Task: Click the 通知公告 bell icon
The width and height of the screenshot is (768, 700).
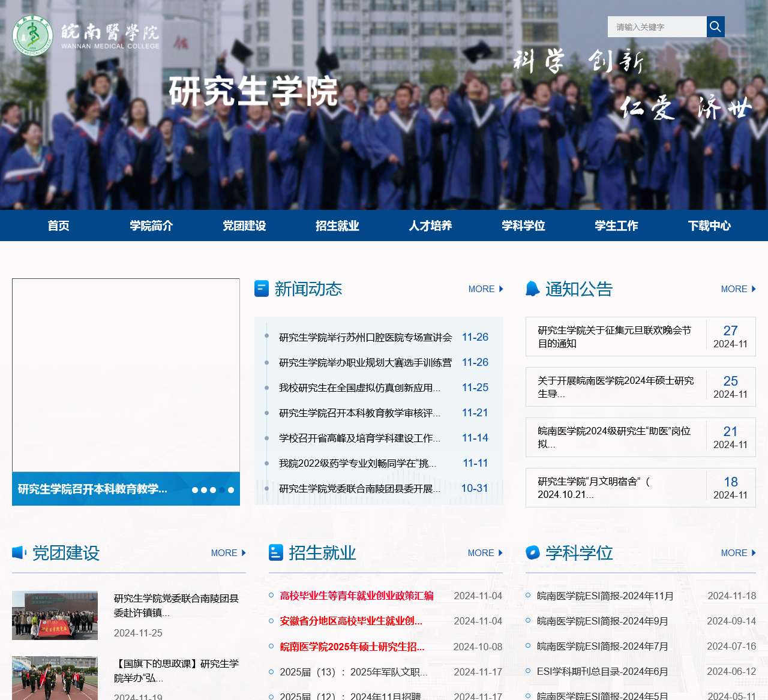Action: pos(532,289)
